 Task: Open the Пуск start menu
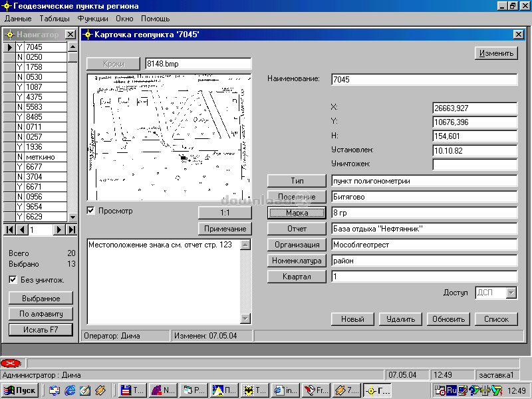(20, 390)
